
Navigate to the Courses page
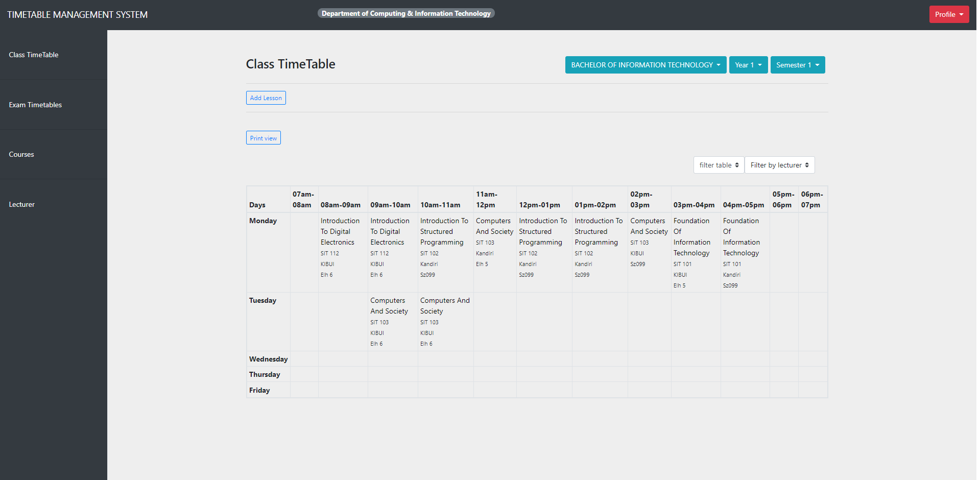[21, 154]
